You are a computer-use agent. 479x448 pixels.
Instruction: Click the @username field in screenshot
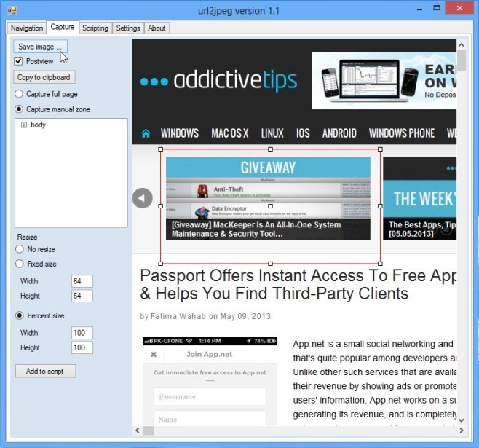coord(210,397)
